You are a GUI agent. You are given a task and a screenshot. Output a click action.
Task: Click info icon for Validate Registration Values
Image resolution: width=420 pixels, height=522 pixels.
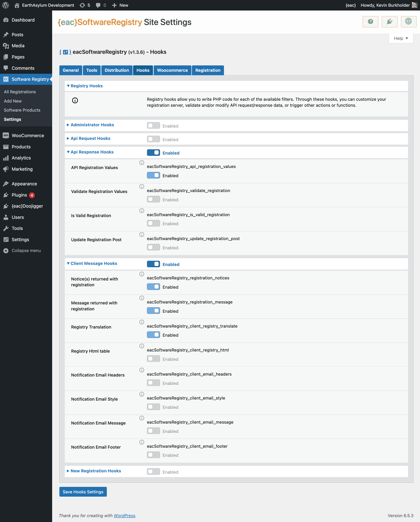click(x=142, y=186)
